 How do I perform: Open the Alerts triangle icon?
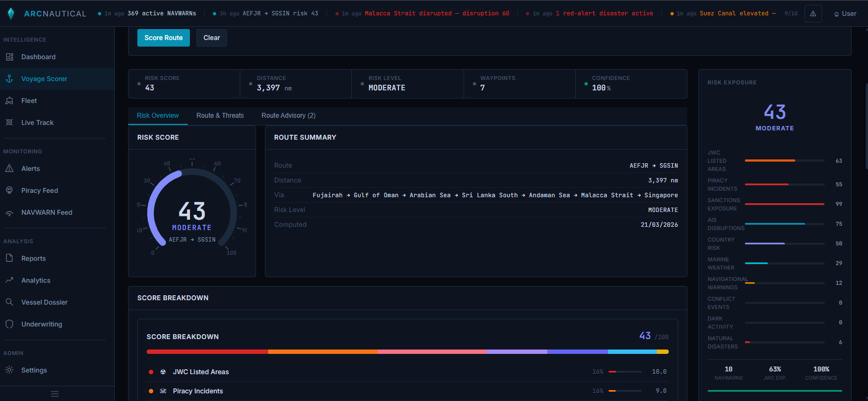(x=9, y=169)
